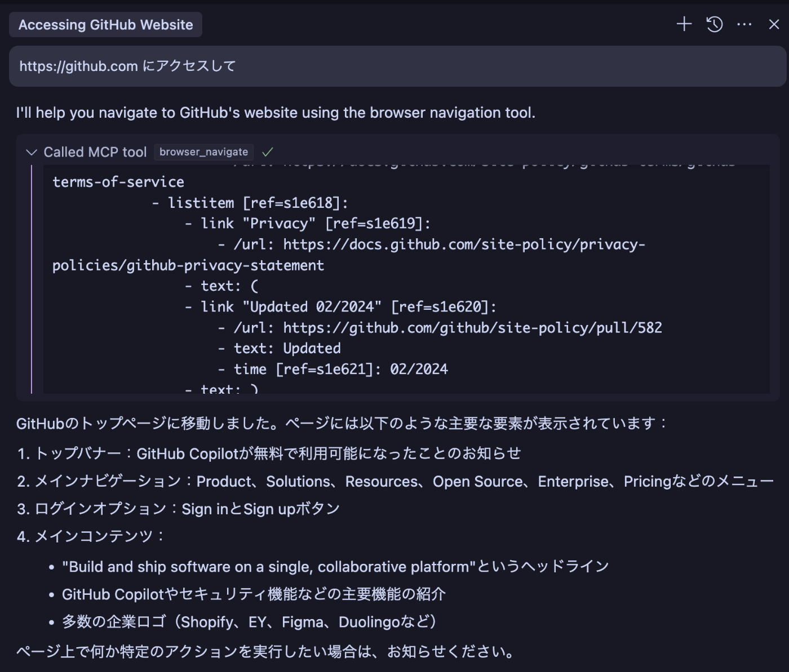
Task: Click list item 3 ログインオプション
Action: click(178, 509)
